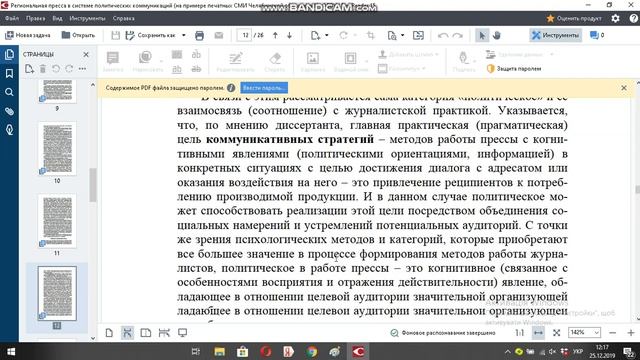Open the Digital signatures sidebar icon

9,130
